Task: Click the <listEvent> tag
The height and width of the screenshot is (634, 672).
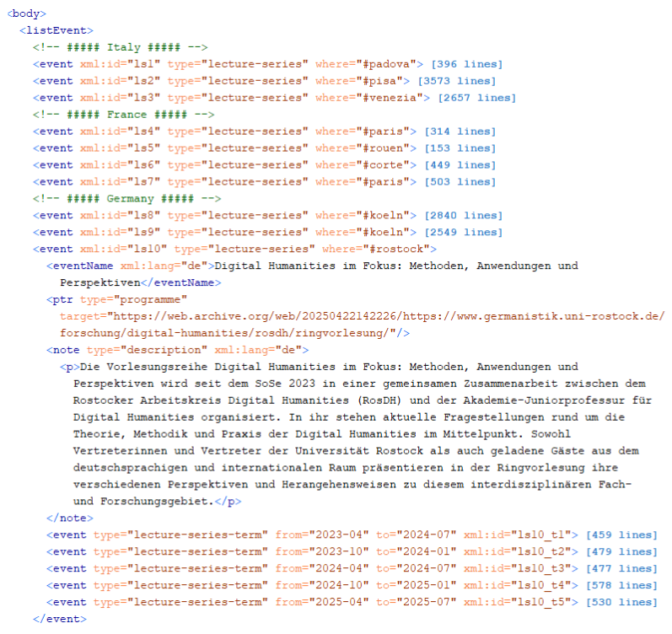Action: 56,30
